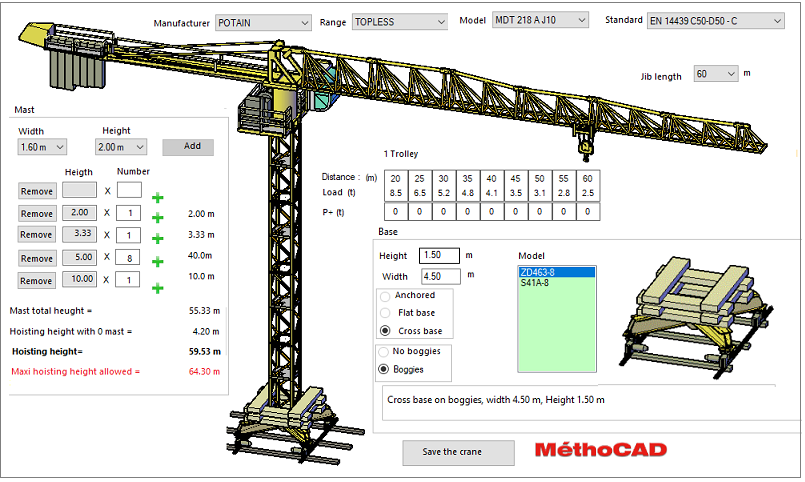Open the Model dropdown MDT 218 A J10
Viewport: 805px width, 482px height.
tap(540, 20)
